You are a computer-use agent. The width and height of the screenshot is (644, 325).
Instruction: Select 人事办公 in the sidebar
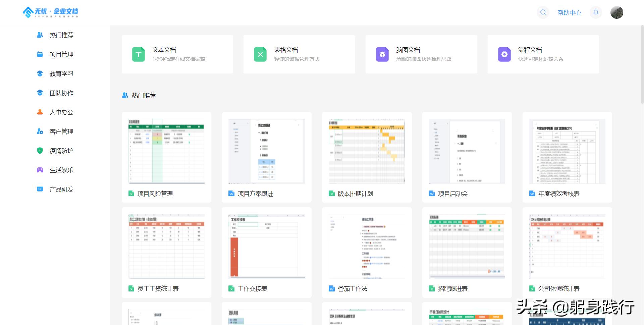tap(61, 112)
